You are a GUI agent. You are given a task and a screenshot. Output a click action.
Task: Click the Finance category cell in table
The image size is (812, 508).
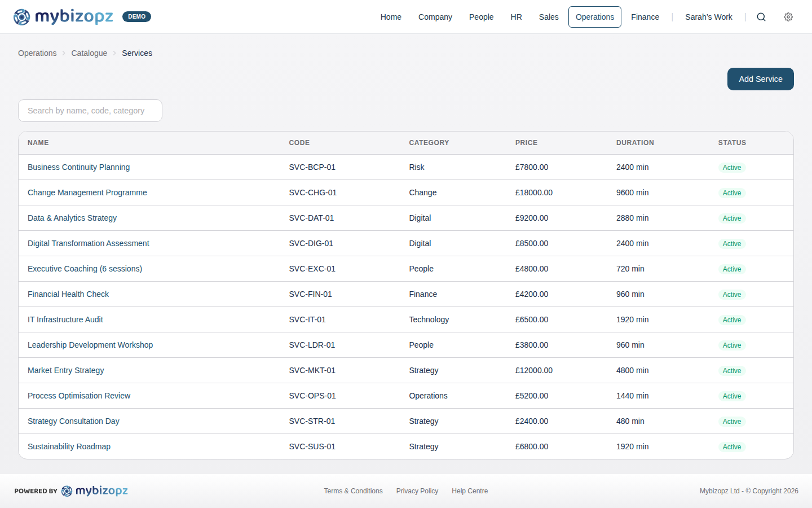(423, 294)
